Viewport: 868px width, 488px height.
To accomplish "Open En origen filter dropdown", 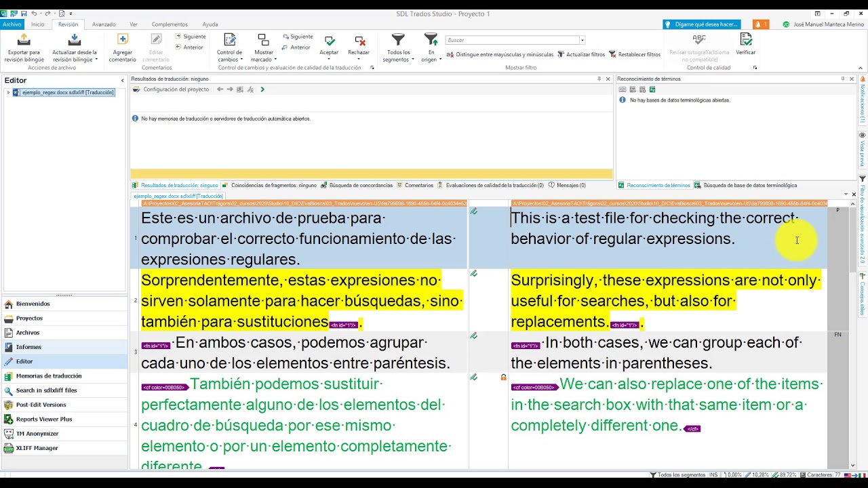I will 431,48.
